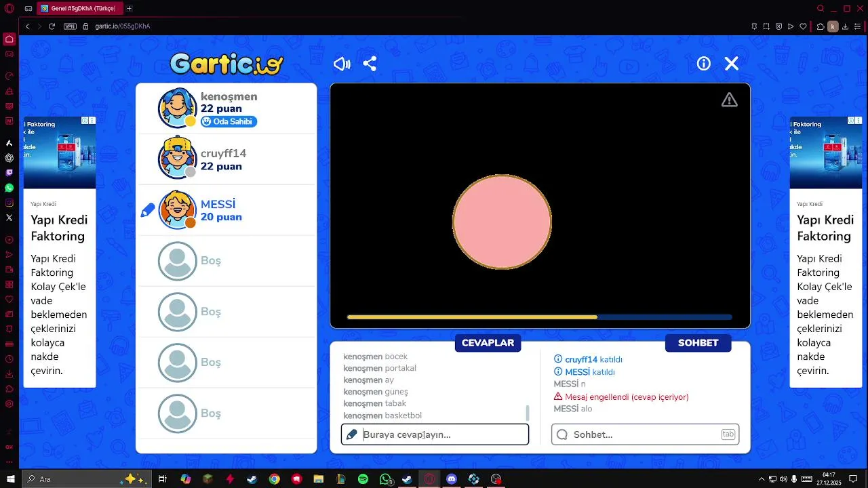Exit the room with the X icon
This screenshot has width=868, height=488.
coord(731,64)
